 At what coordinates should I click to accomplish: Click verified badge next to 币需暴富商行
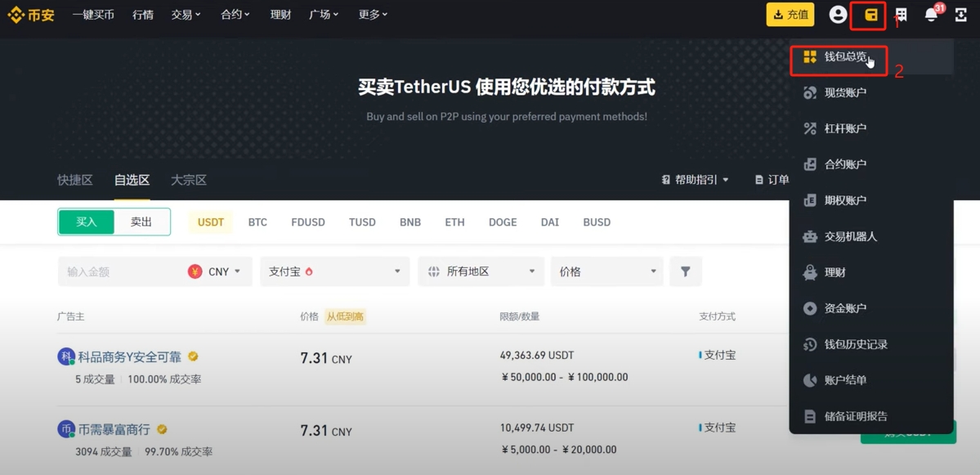(162, 429)
